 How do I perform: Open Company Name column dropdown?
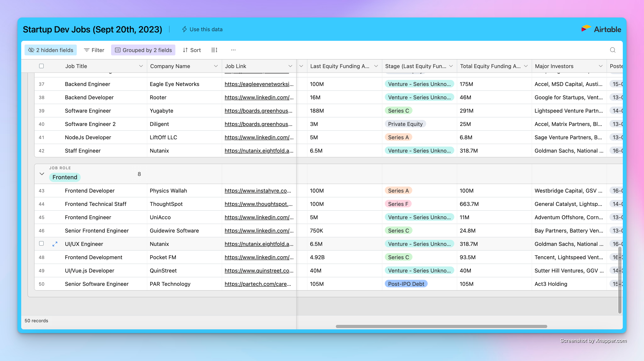click(216, 66)
